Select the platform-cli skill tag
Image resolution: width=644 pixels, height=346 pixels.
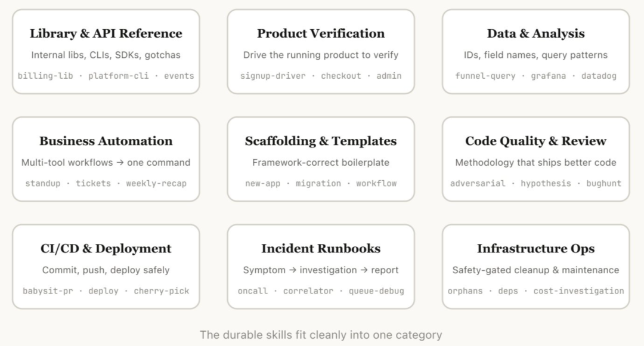(x=118, y=76)
